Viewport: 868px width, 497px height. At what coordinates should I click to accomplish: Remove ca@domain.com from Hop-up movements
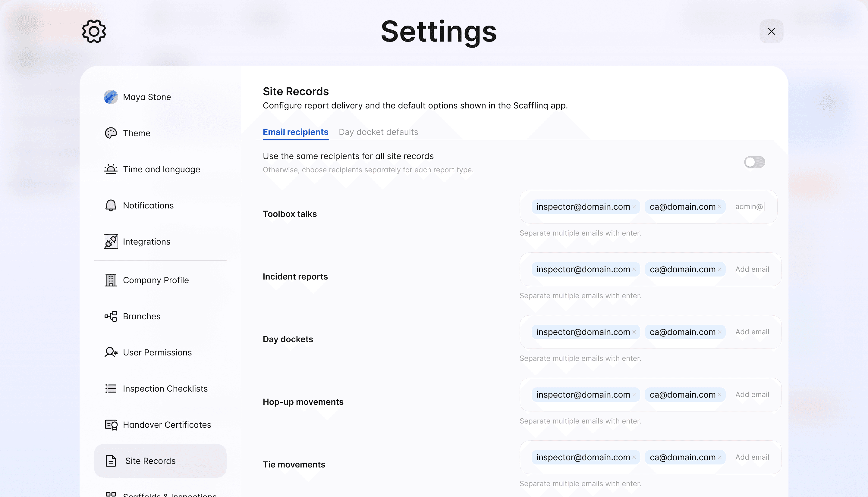(x=719, y=395)
